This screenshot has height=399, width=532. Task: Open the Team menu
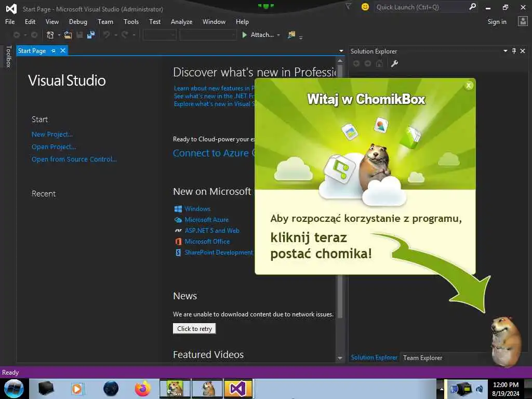tap(105, 22)
